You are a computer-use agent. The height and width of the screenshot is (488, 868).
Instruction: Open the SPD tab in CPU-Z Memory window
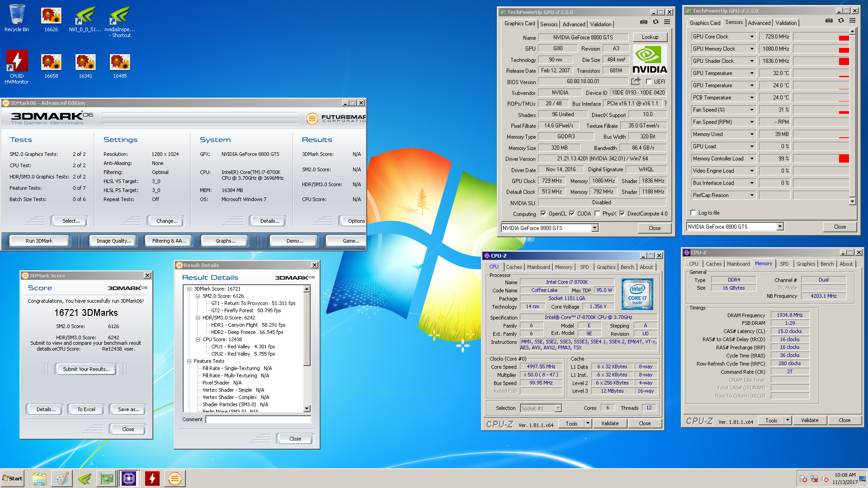[x=784, y=264]
